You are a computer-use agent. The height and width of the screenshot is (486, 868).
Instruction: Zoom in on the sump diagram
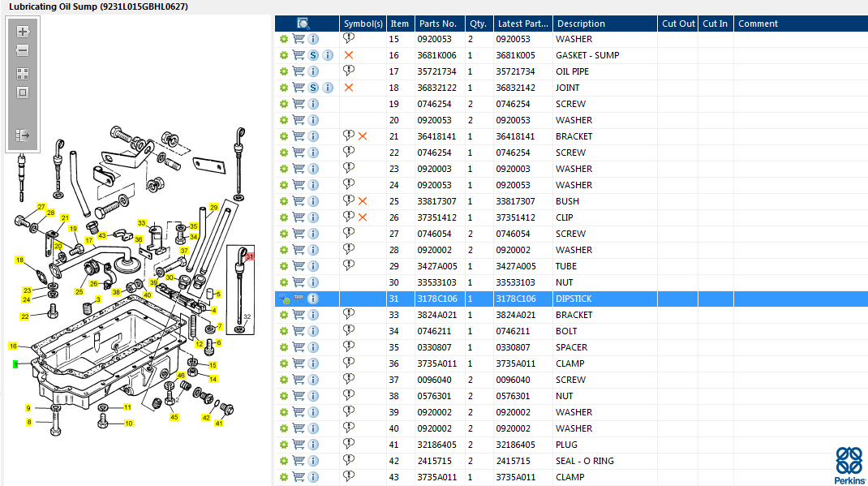click(23, 32)
